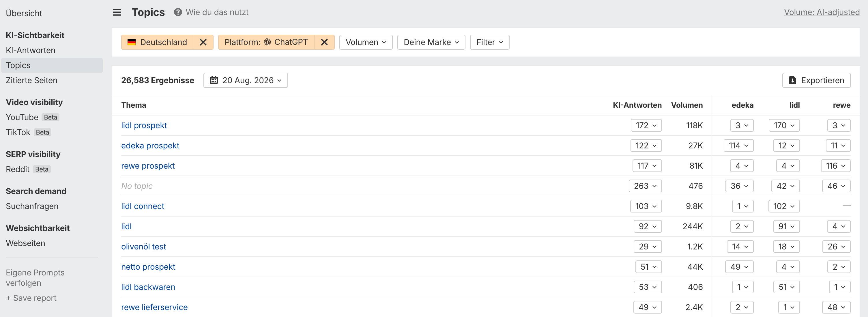
Task: Expand KI-Antworten 172 for lidl prospekt
Action: tap(646, 126)
